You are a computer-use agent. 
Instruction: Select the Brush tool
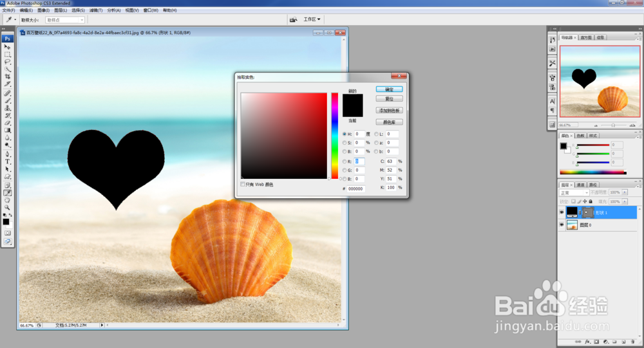click(7, 100)
